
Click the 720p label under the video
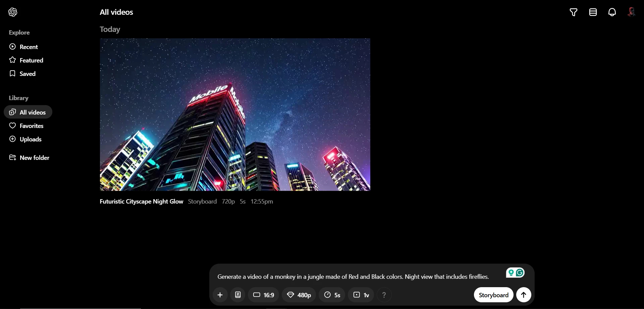[x=228, y=202]
